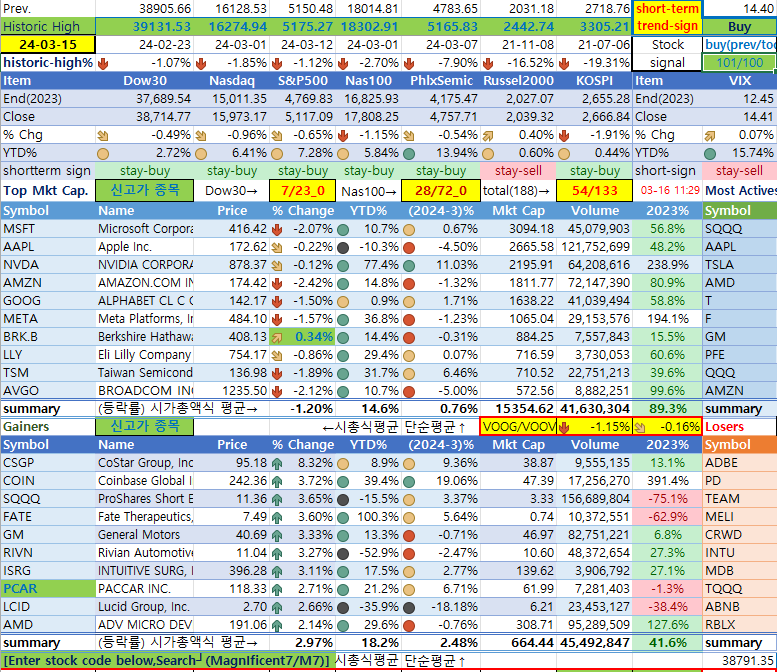777x672 pixels.
Task: Click the red down arrow beside Dow30 historic-high -1.07%
Action: pos(103,63)
